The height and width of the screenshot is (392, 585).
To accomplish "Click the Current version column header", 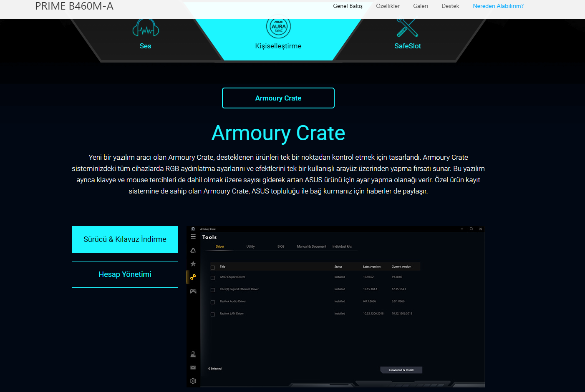I will (401, 266).
